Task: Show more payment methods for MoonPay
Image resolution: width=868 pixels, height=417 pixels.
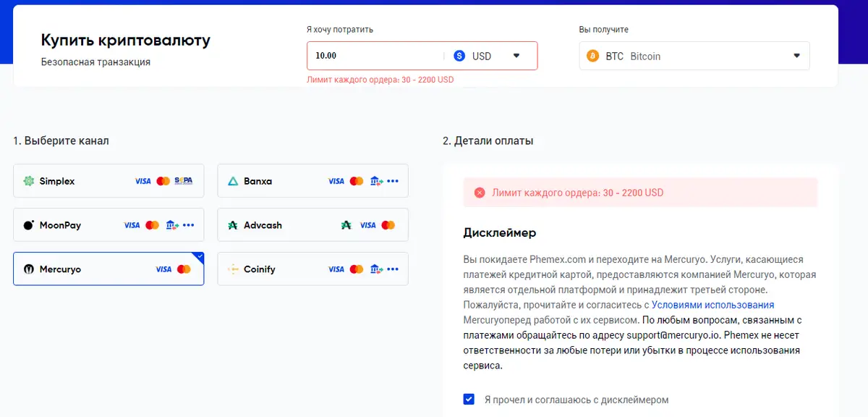Action: (189, 225)
